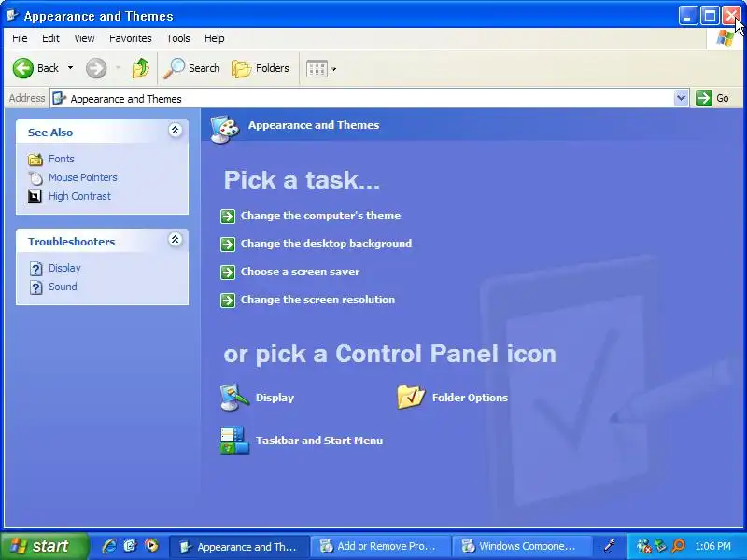Click the Views grid icon
747x560 pixels.
point(317,69)
